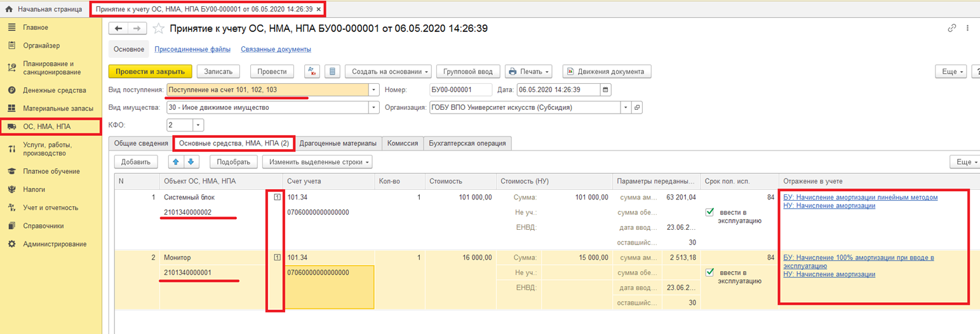Select the Основное view tab
The image size is (980, 334).
point(128,49)
